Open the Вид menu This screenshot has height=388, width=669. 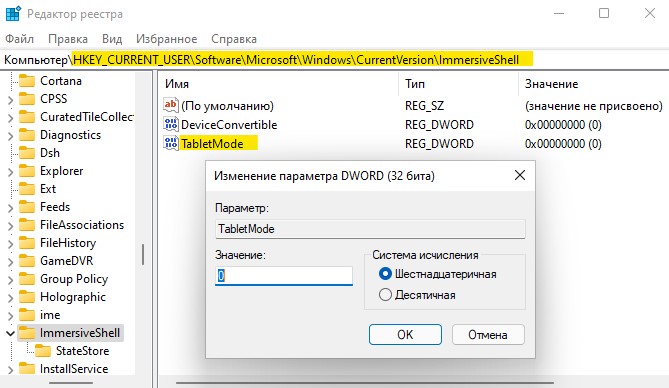tap(112, 39)
